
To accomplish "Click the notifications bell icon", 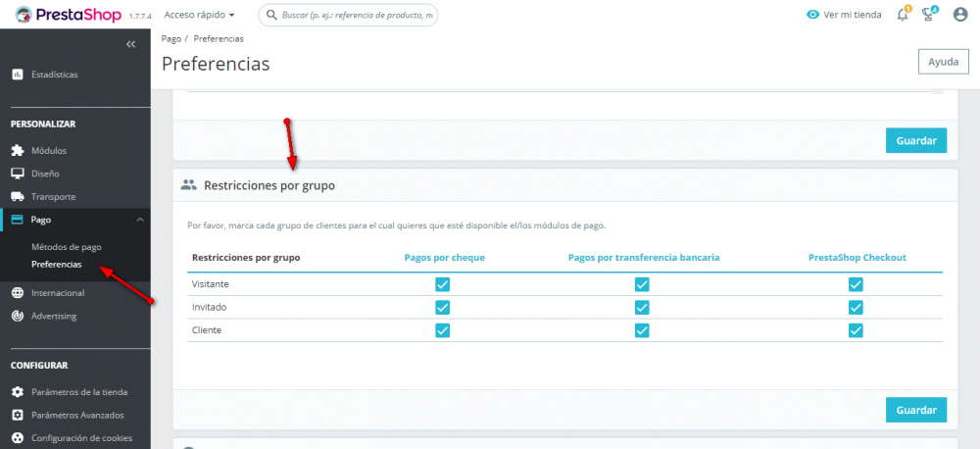I will coord(903,15).
